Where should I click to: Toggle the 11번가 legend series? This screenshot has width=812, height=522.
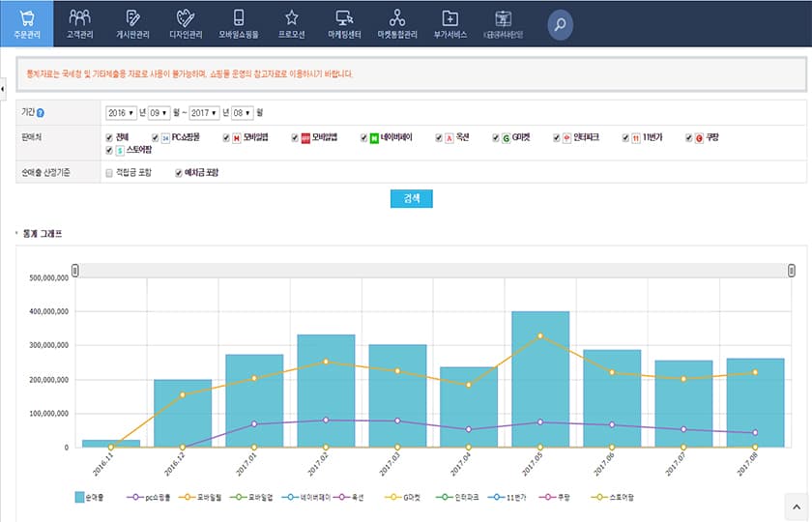[x=507, y=497]
